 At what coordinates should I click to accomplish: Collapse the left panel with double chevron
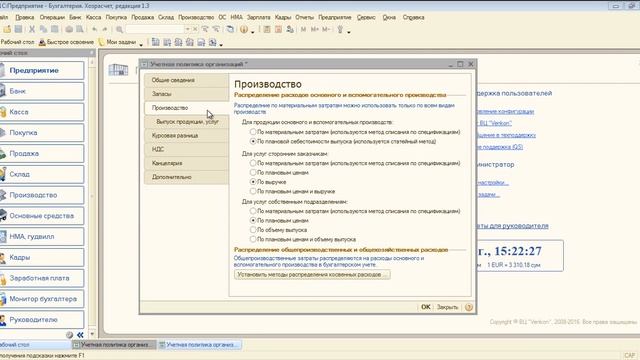pos(80,335)
